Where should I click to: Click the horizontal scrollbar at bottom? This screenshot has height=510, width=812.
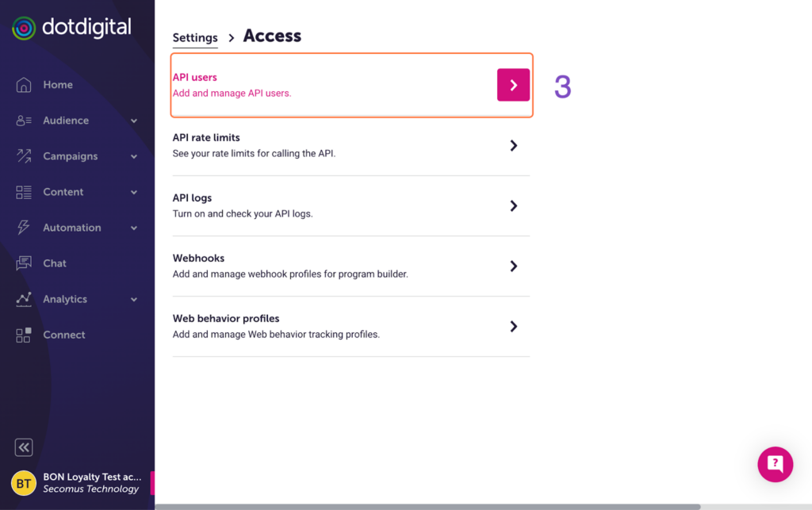pos(428,507)
